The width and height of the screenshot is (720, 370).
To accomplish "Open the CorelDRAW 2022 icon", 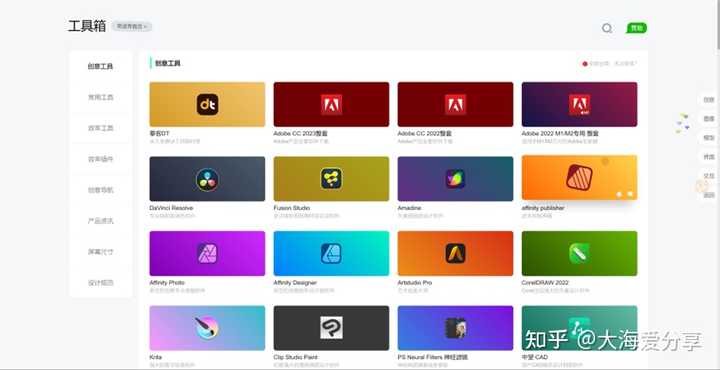I will (579, 253).
